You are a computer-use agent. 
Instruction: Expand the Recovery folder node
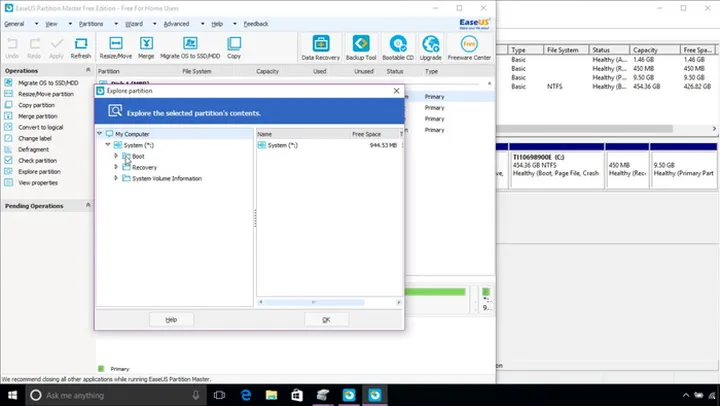(x=116, y=167)
